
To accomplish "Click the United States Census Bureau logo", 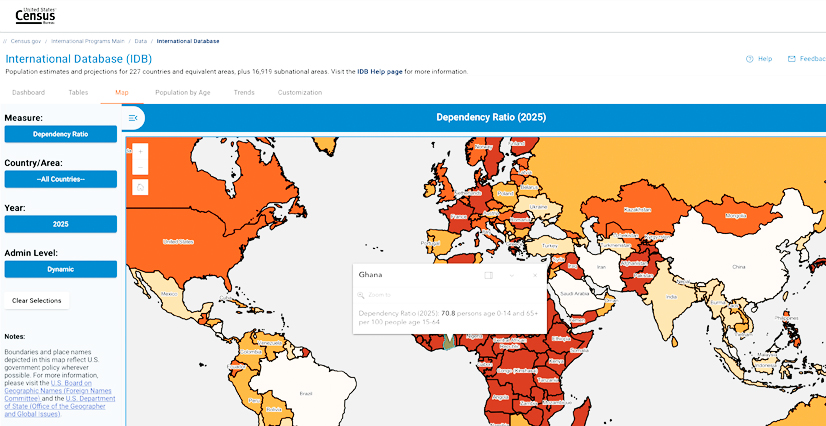I will tap(35, 16).
